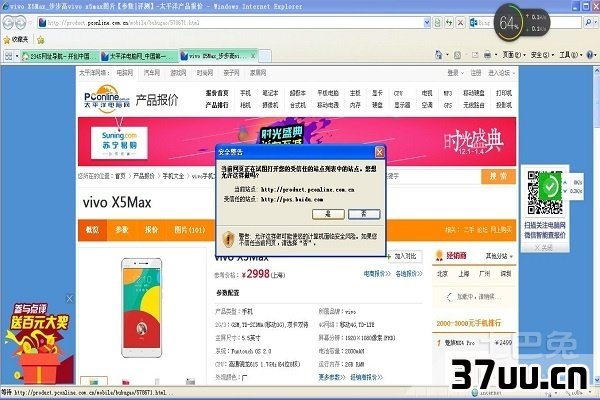This screenshot has height=400, width=600.
Task: Open the 各地报价>> link
Action: [x=409, y=274]
